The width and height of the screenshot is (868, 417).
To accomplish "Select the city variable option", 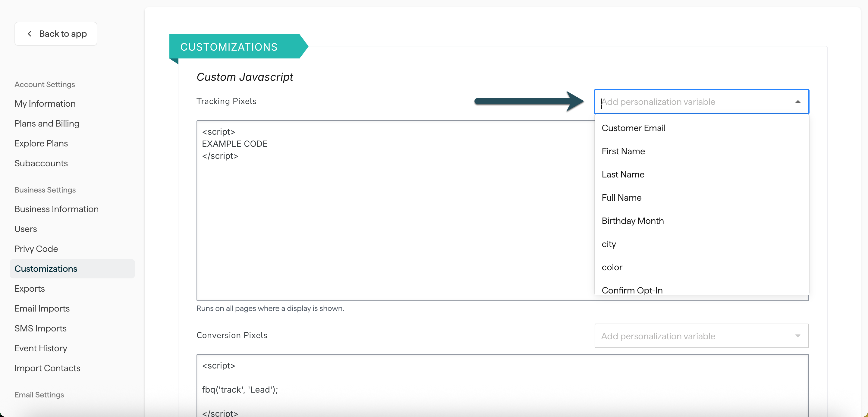I will (609, 244).
